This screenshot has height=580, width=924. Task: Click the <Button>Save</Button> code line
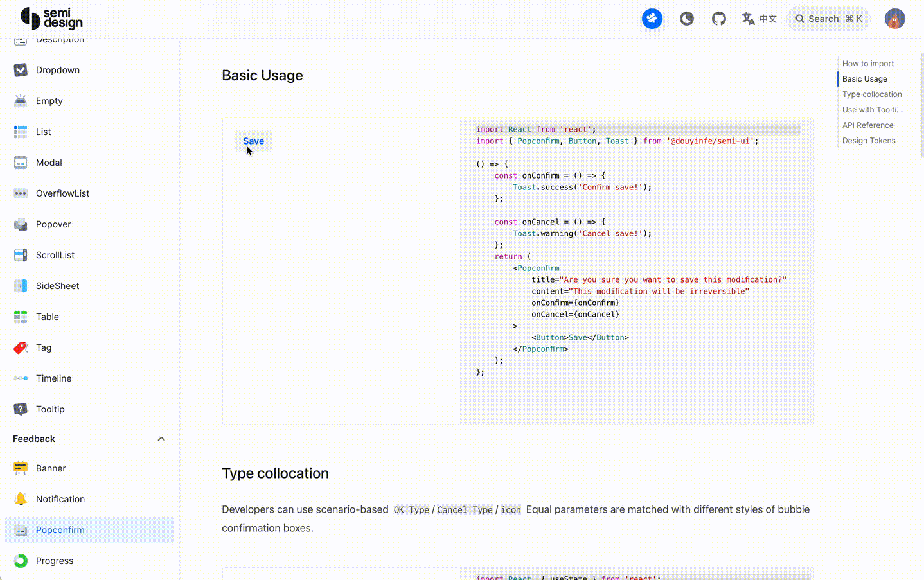(580, 337)
